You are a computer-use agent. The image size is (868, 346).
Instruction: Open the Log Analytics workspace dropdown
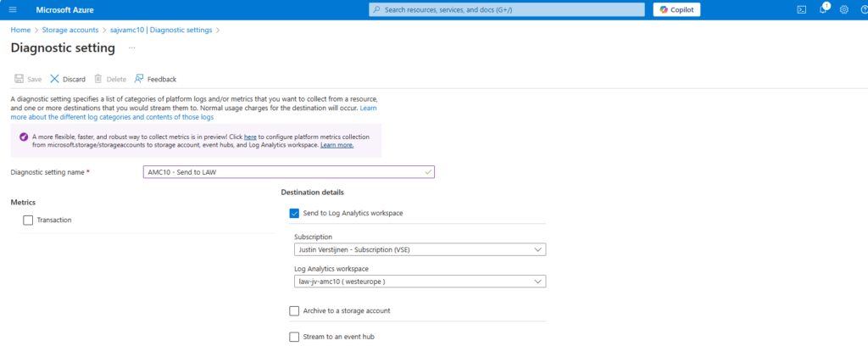pyautogui.click(x=420, y=282)
